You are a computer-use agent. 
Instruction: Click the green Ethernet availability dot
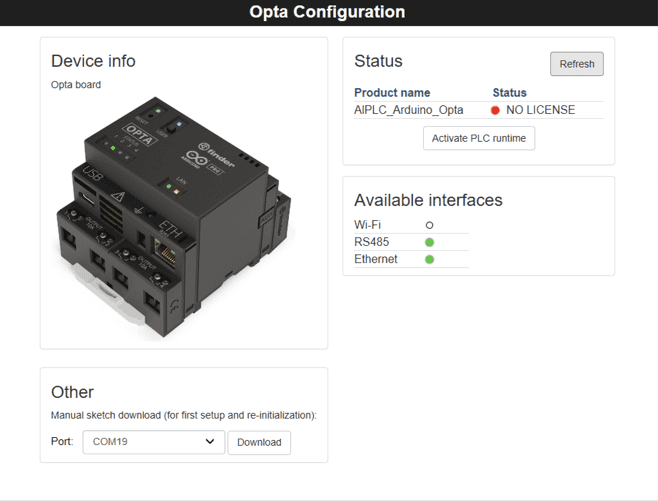(x=430, y=259)
